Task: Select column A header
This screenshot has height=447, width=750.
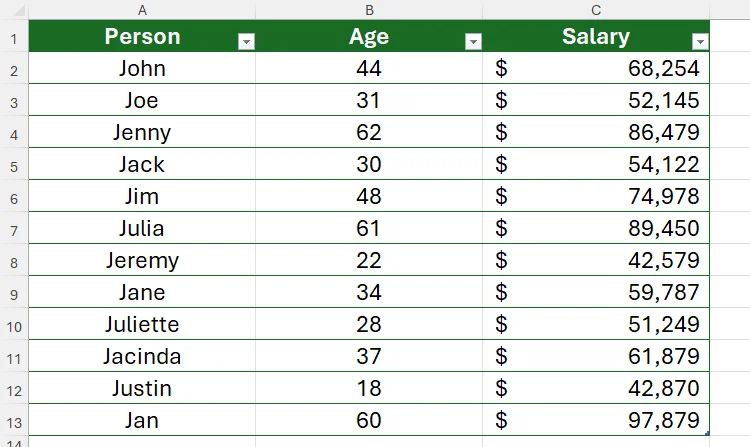Action: pyautogui.click(x=142, y=10)
